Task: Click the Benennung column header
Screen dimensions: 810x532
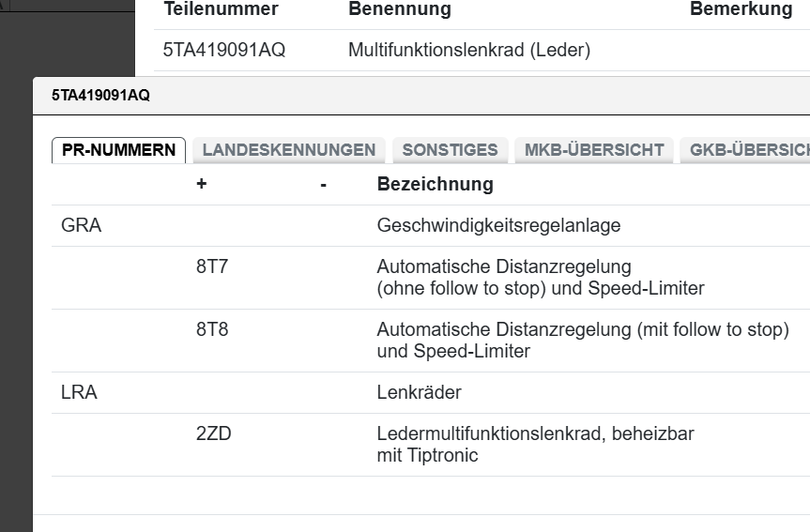Action: [x=399, y=9]
